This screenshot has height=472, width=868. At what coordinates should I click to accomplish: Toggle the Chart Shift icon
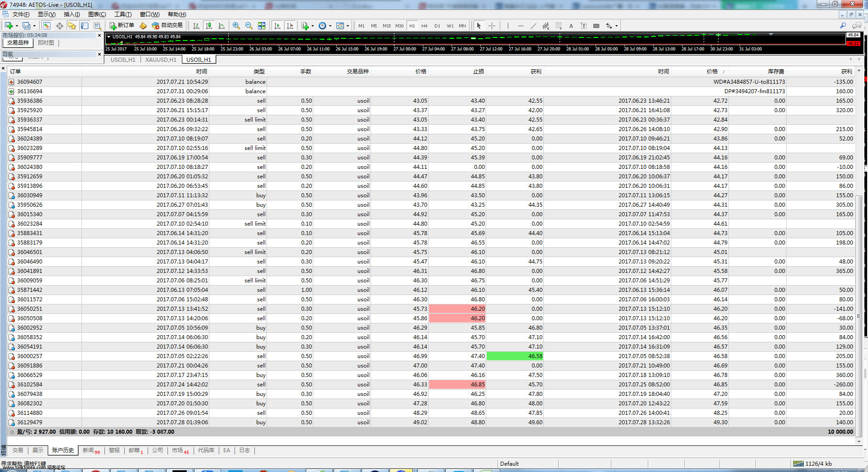click(x=290, y=26)
